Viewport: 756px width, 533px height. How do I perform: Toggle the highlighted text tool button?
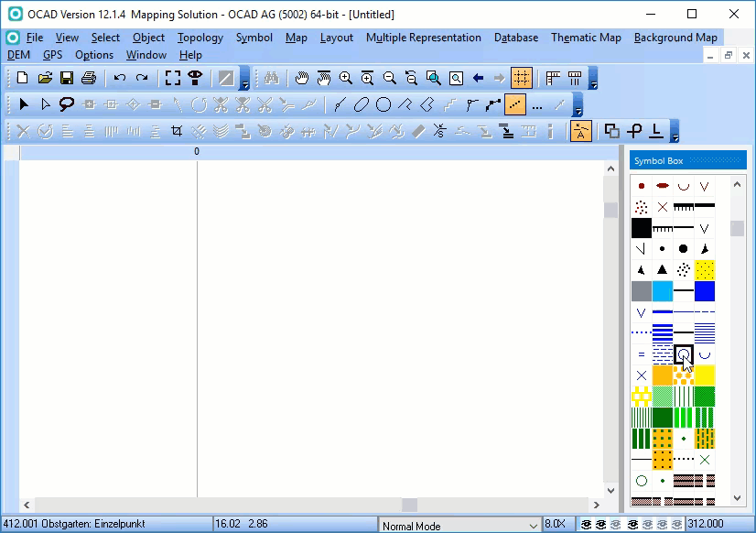click(580, 131)
